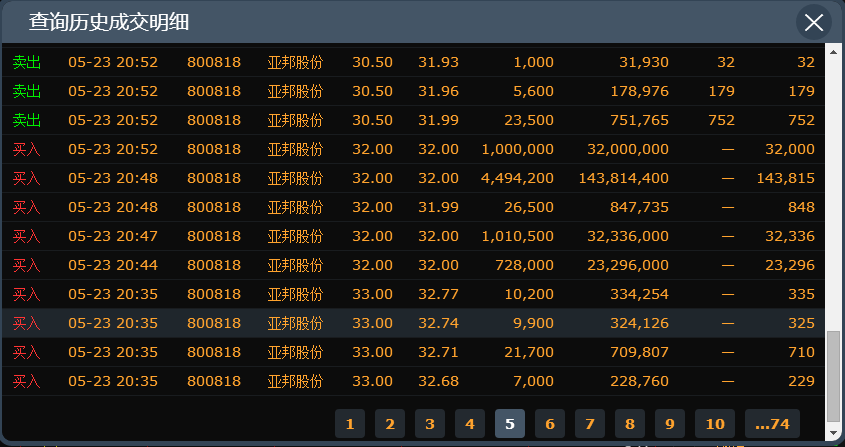Click quantity 1,010,500
The image size is (845, 447).
[x=517, y=236]
